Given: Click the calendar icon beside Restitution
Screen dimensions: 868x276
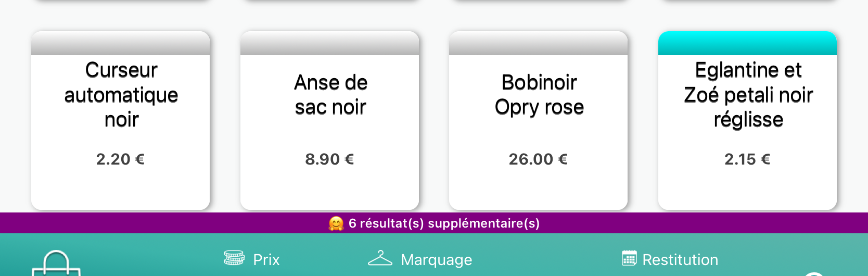Looking at the screenshot, I should 629,258.
